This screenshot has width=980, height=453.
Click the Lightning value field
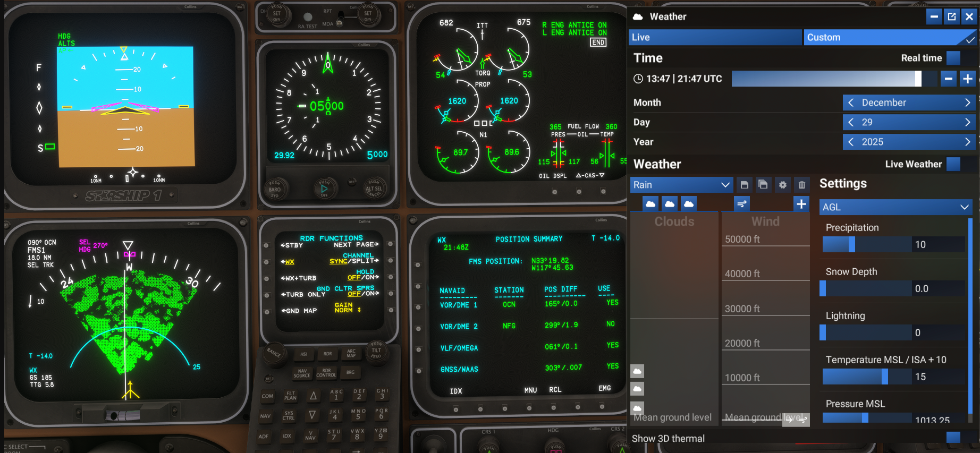coord(939,332)
